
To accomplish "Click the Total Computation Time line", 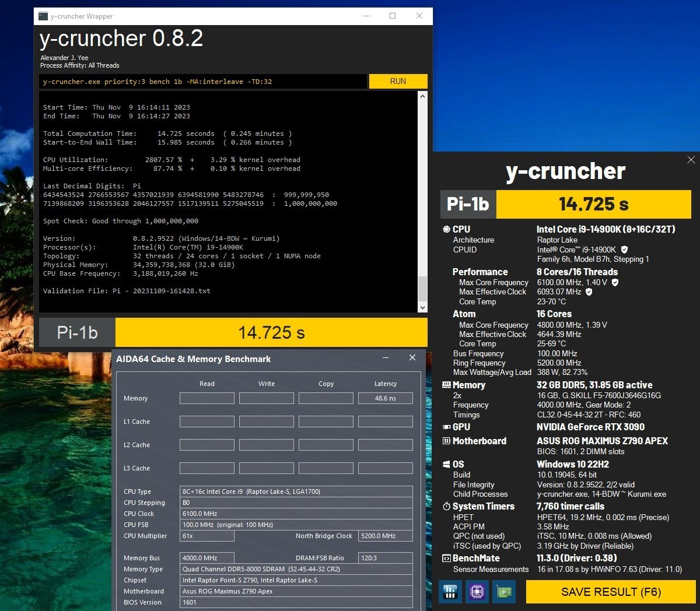I will click(x=167, y=134).
